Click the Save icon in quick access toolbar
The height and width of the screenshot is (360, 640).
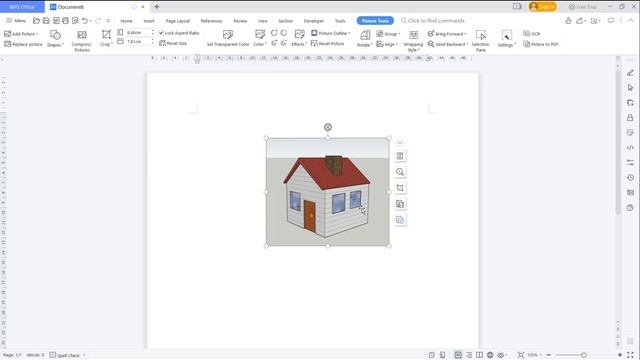pyautogui.click(x=46, y=20)
